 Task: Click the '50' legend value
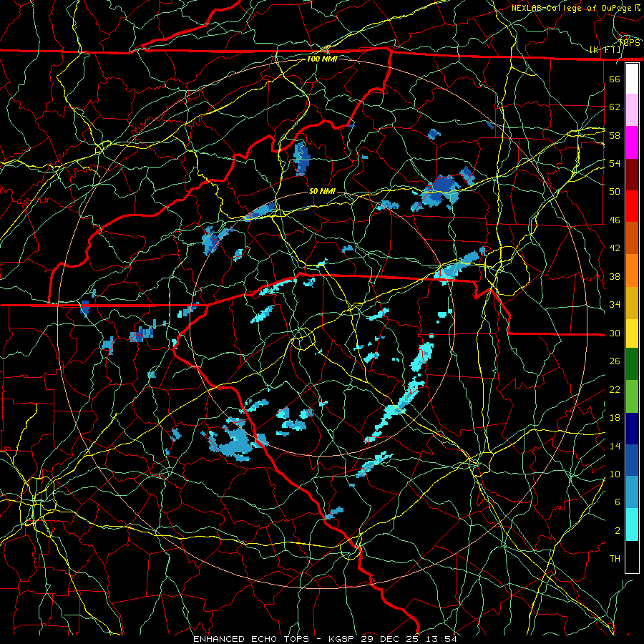pos(615,192)
